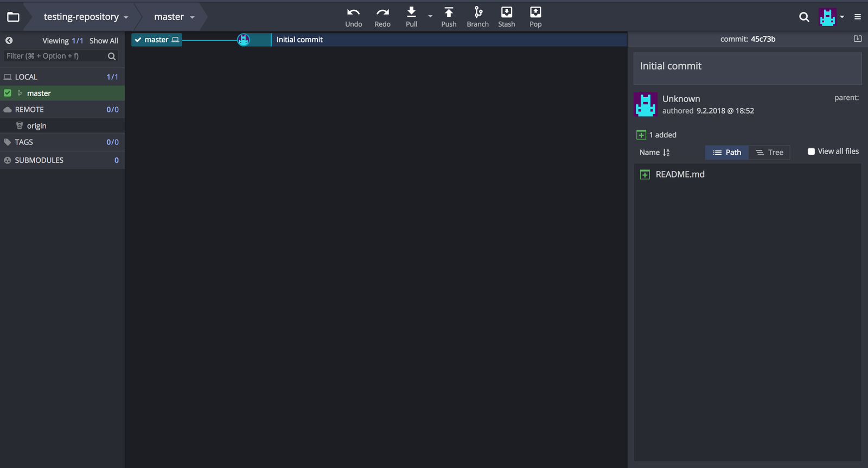
Task: Click the master branch label in graph
Action: 157,40
